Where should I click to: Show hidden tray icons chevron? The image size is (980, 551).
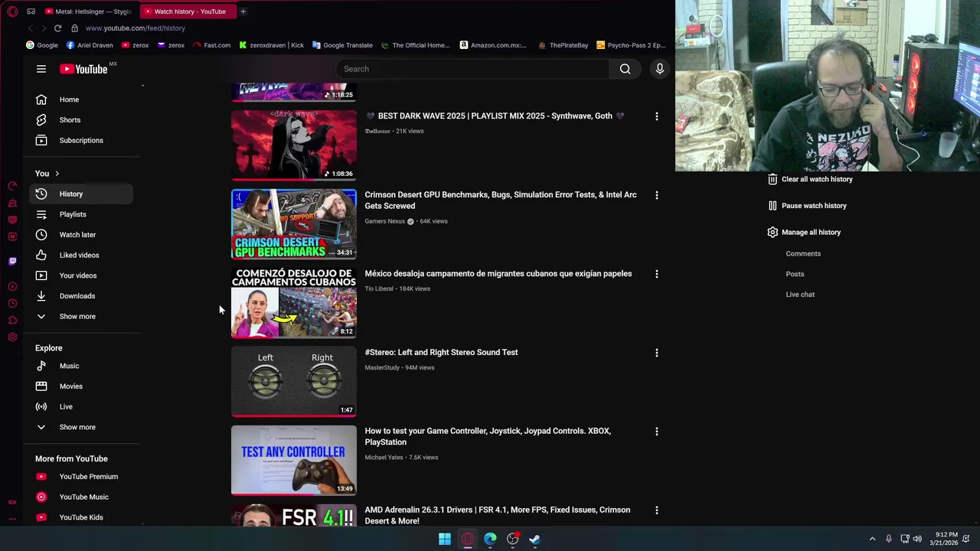[x=872, y=539]
